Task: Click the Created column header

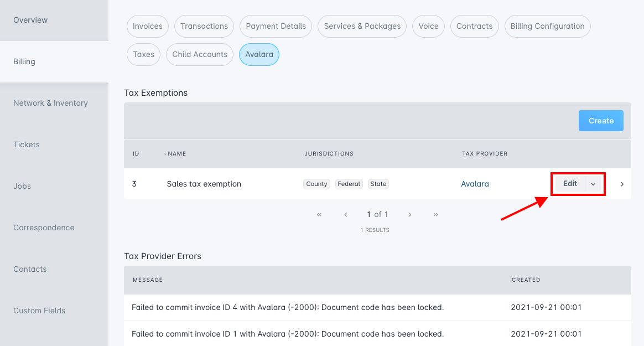Action: click(x=526, y=280)
